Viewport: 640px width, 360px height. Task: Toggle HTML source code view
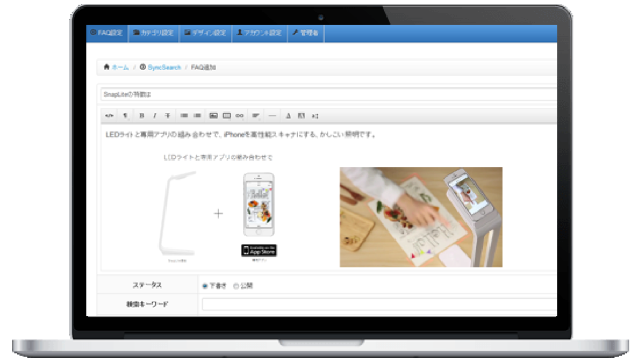(x=109, y=116)
